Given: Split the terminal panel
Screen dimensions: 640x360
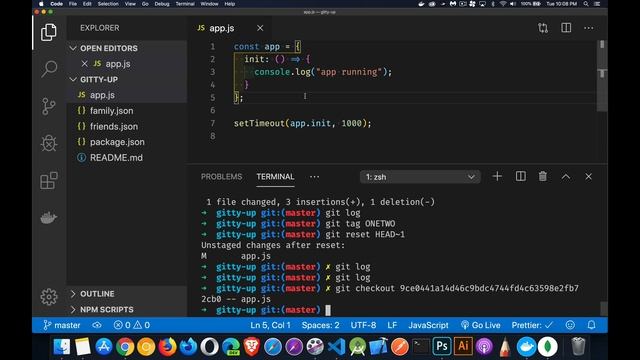Looking at the screenshot, I should pyautogui.click(x=520, y=176).
